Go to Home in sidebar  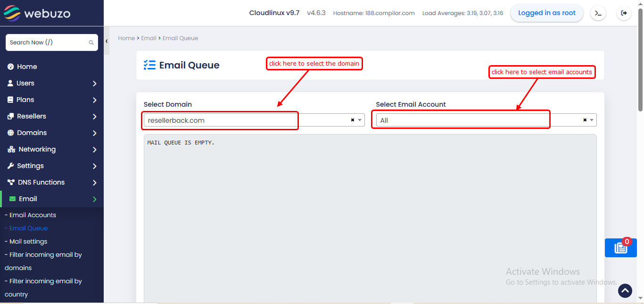[27, 67]
